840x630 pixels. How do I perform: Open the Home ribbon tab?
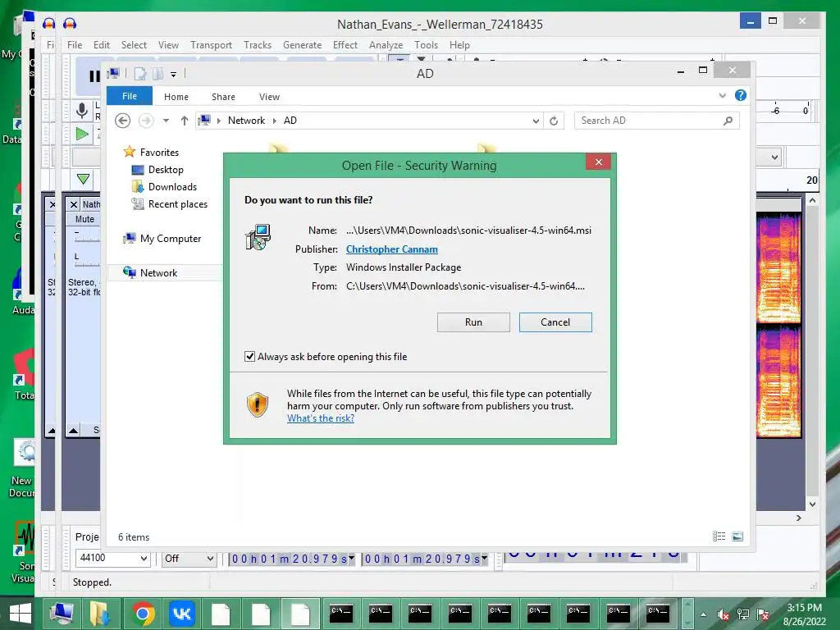[176, 97]
